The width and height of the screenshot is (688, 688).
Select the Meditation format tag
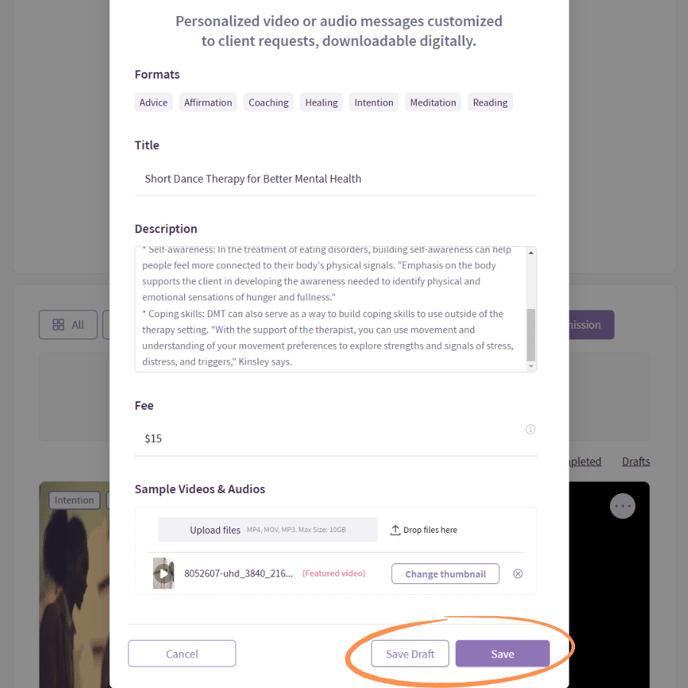tap(433, 102)
